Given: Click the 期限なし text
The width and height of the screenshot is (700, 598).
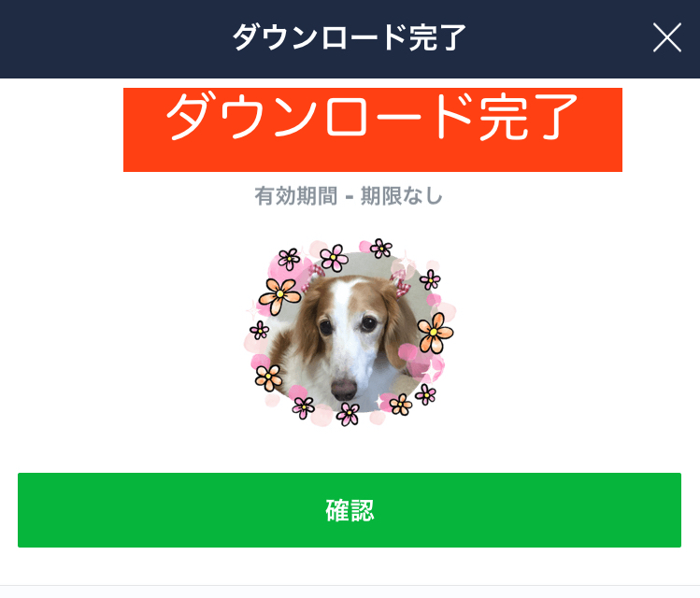Looking at the screenshot, I should click(x=401, y=196).
